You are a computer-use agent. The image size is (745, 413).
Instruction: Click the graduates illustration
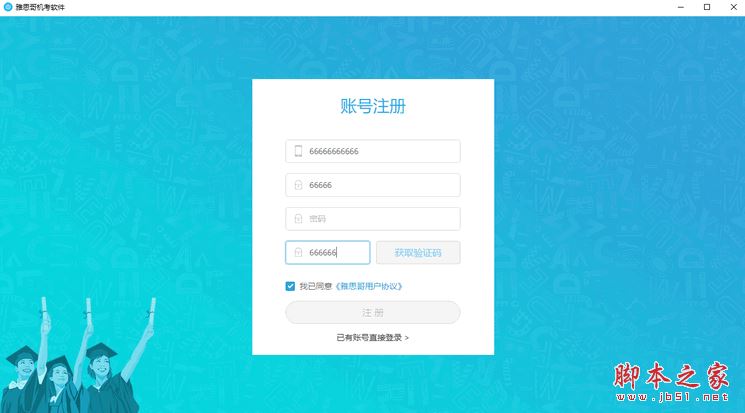coord(76,356)
